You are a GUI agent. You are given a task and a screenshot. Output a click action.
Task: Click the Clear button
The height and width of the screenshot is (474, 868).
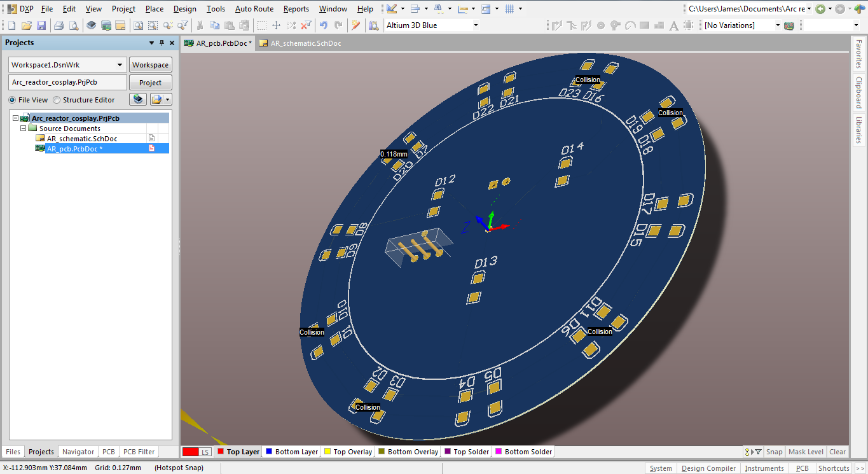[x=837, y=452]
